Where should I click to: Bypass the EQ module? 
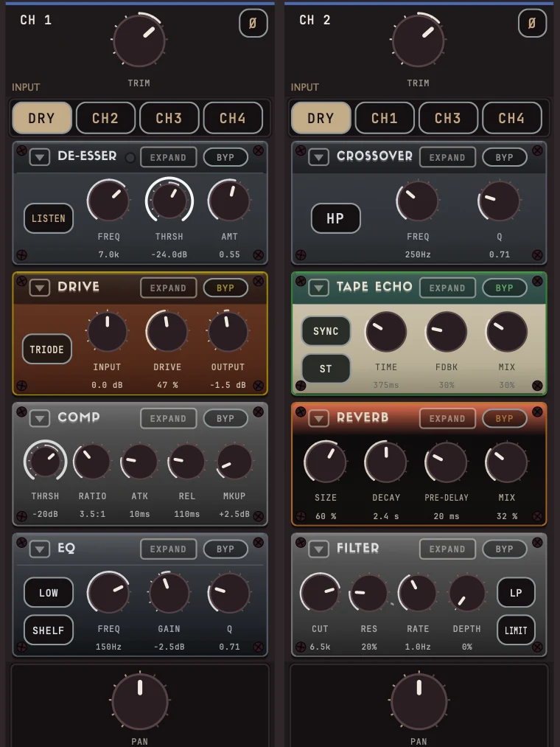point(225,549)
